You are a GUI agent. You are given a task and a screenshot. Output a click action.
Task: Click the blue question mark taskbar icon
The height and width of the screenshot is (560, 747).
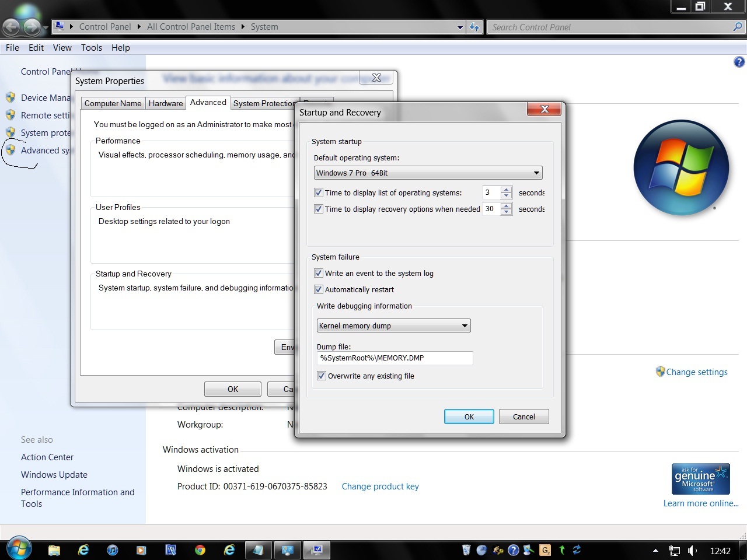(514, 549)
